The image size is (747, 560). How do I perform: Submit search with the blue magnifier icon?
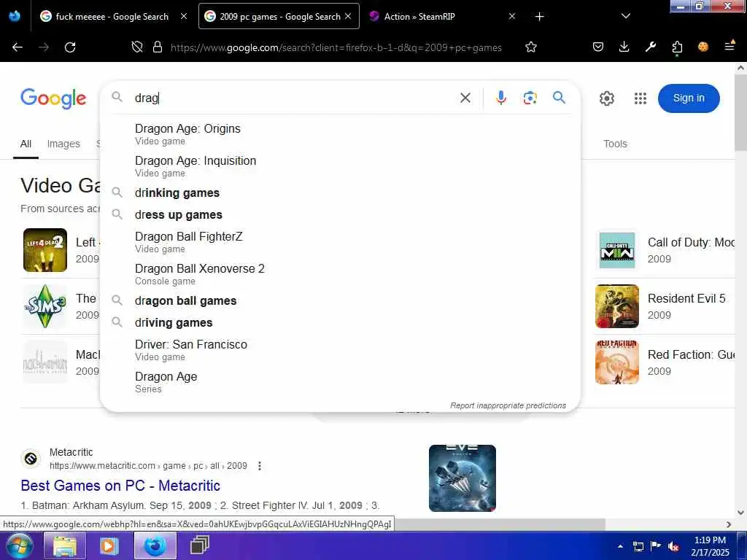[560, 98]
